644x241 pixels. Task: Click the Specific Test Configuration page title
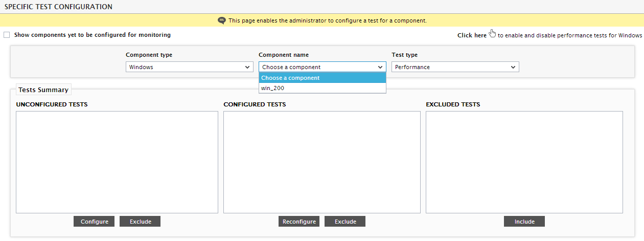(x=58, y=7)
